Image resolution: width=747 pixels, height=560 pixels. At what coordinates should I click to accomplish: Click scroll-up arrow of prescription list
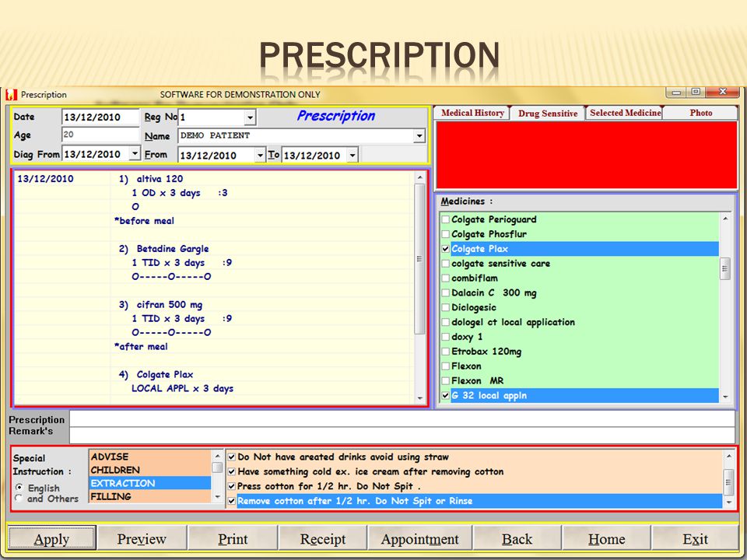(419, 177)
